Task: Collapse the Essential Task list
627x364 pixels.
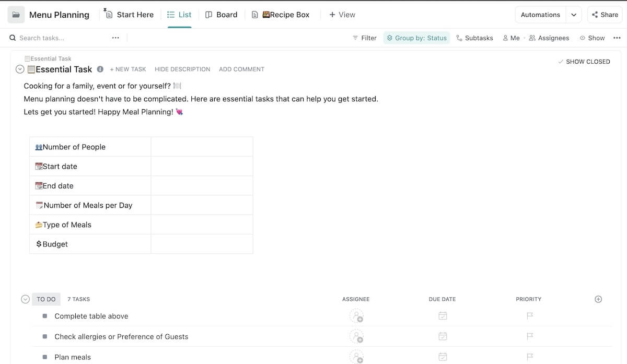Action: coord(20,69)
